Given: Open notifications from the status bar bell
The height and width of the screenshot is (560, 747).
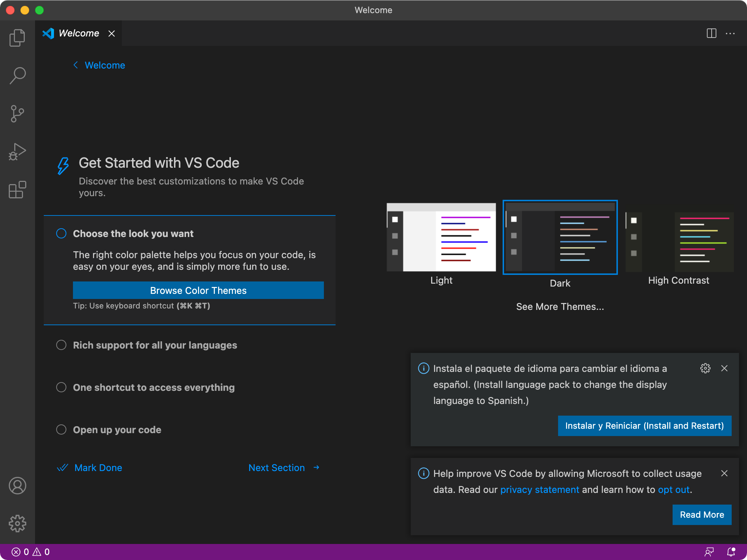Looking at the screenshot, I should 731,552.
